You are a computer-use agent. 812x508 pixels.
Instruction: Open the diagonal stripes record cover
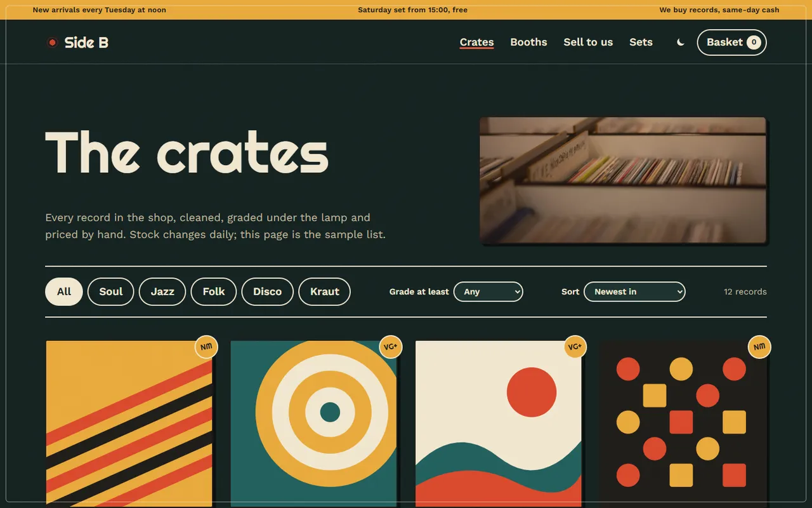129,424
